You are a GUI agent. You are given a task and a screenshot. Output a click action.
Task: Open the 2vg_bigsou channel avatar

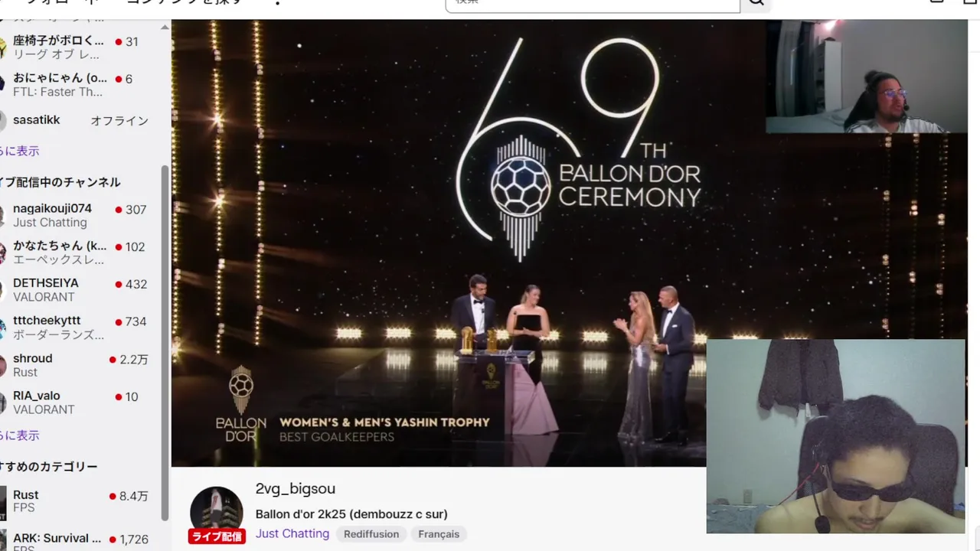click(x=217, y=512)
